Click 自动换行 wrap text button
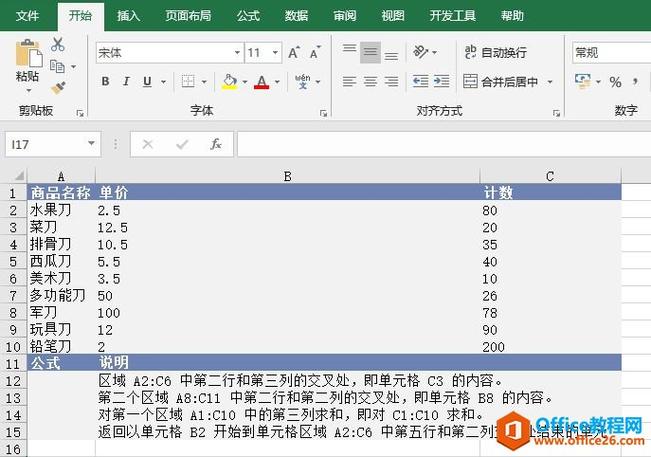Image resolution: width=651 pixels, height=457 pixels. tap(496, 52)
